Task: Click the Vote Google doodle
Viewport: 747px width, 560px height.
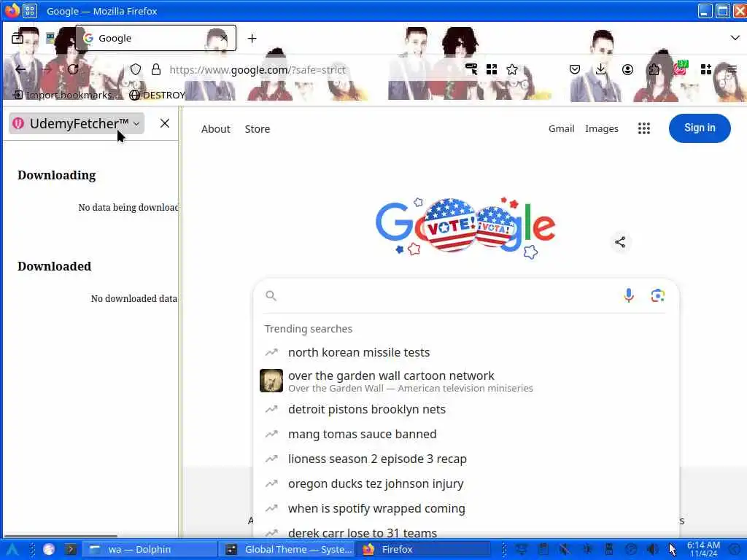Action: click(x=465, y=227)
